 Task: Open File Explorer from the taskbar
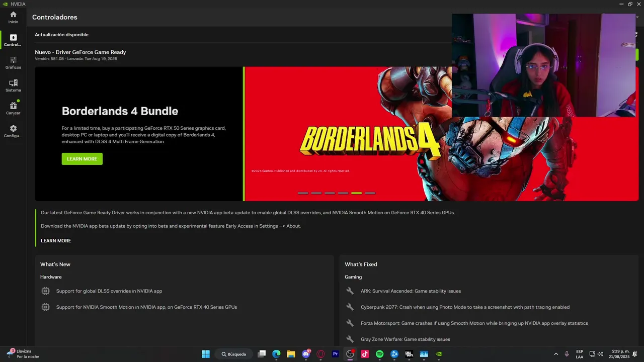[291, 354]
